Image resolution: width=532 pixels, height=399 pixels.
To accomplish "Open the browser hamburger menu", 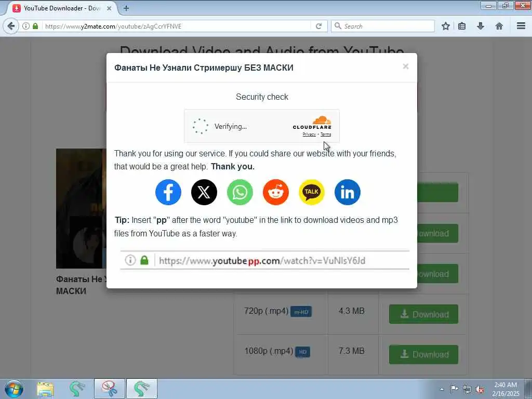I will (521, 26).
